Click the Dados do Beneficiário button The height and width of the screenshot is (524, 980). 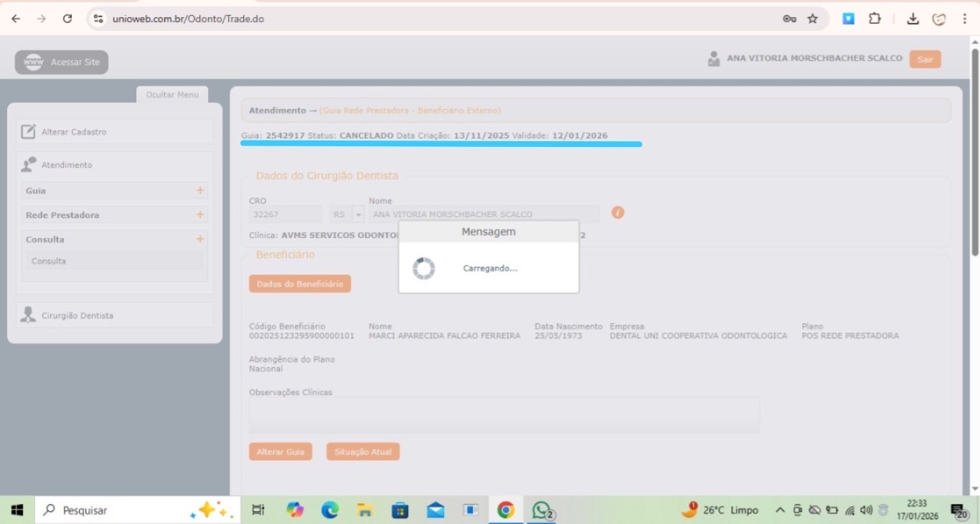(300, 284)
